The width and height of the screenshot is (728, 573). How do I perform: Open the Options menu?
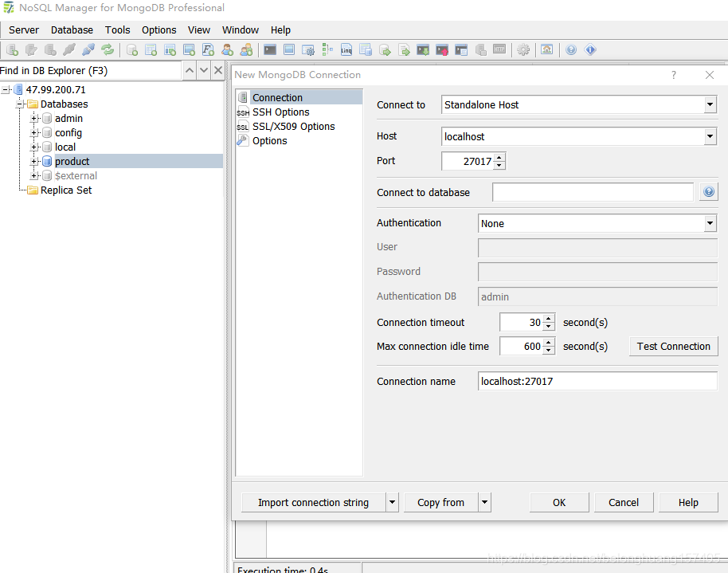click(159, 30)
